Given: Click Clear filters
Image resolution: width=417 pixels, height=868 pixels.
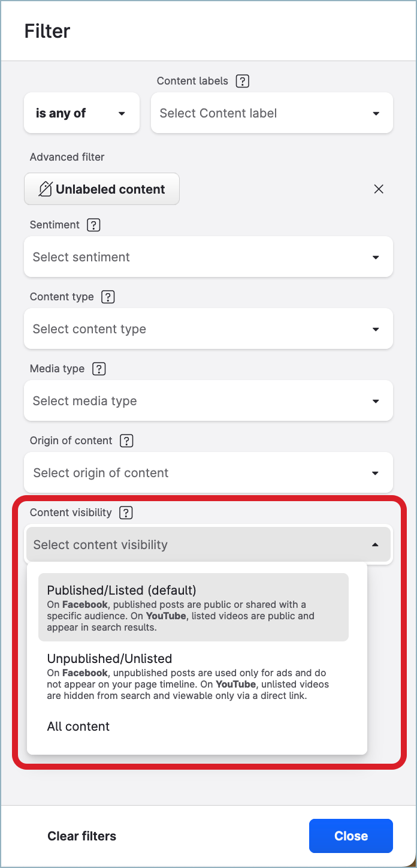Looking at the screenshot, I should [x=82, y=836].
